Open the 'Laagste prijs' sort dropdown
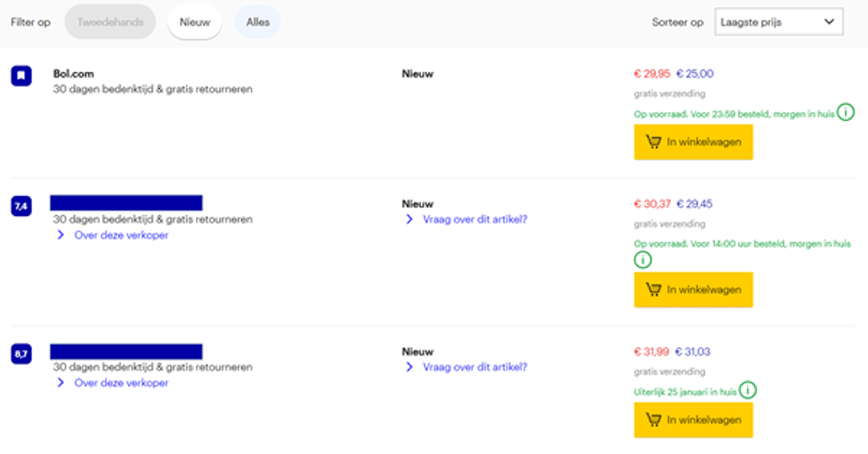 (778, 23)
